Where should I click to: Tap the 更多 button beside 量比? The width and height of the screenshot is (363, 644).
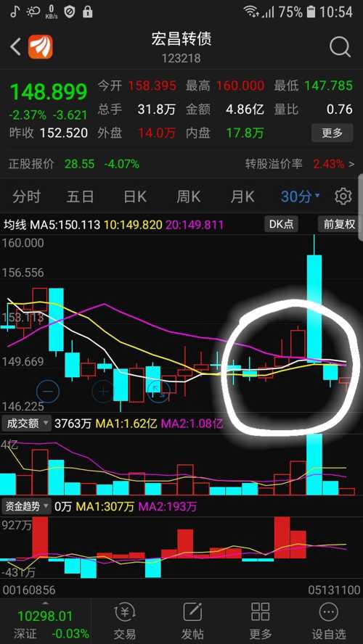pyautogui.click(x=332, y=133)
